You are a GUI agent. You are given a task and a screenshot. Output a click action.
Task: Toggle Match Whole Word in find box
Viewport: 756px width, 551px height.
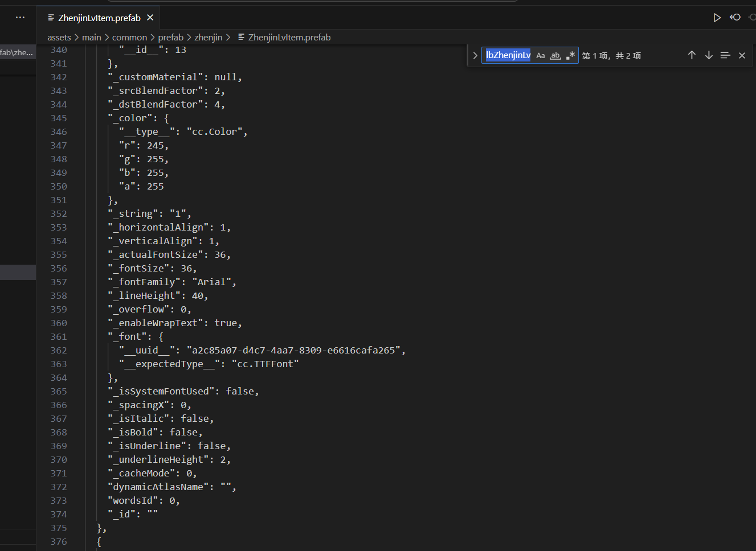(555, 55)
